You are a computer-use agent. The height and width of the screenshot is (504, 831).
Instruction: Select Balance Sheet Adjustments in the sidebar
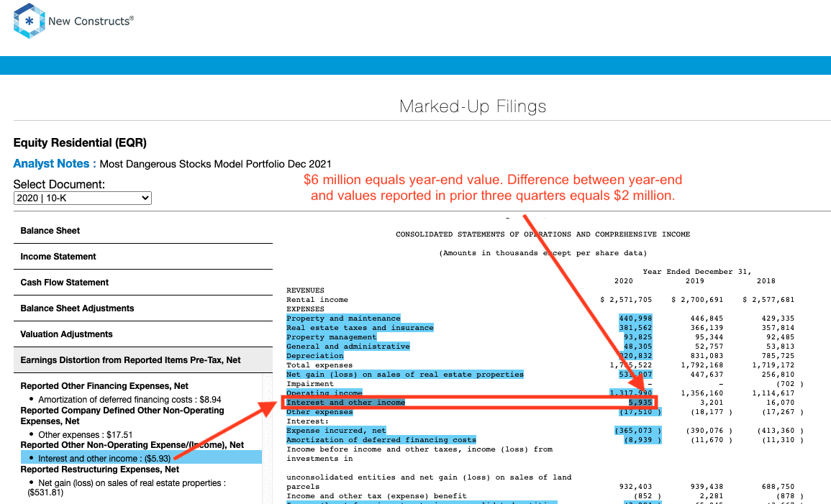coord(143,308)
